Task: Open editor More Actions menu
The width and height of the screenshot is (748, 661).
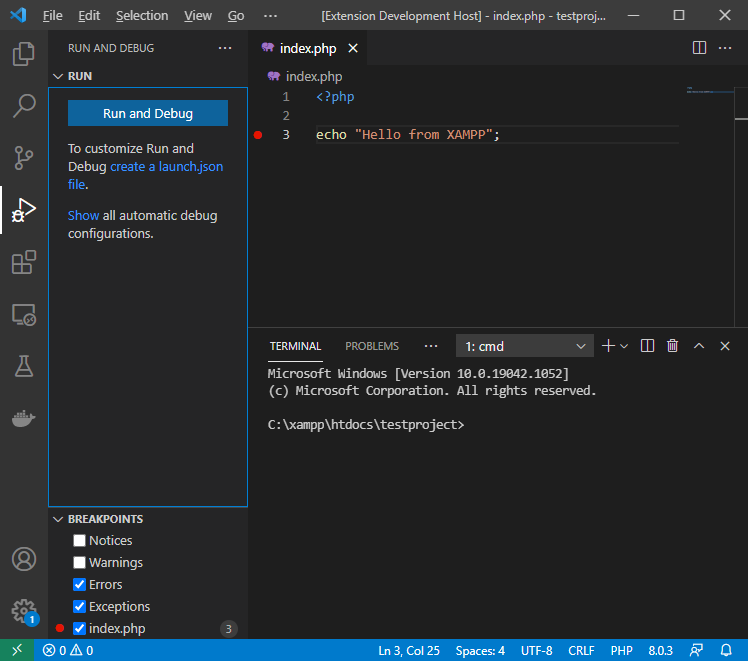Action: click(725, 48)
